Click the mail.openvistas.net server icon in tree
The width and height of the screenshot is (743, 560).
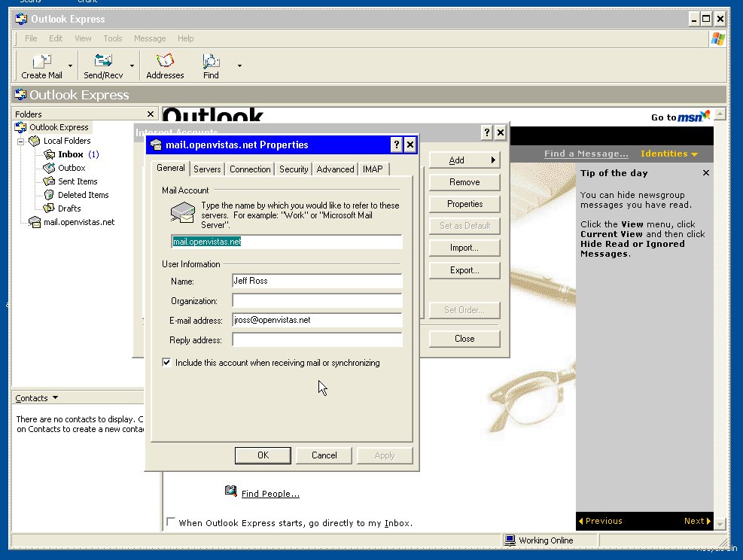35,222
